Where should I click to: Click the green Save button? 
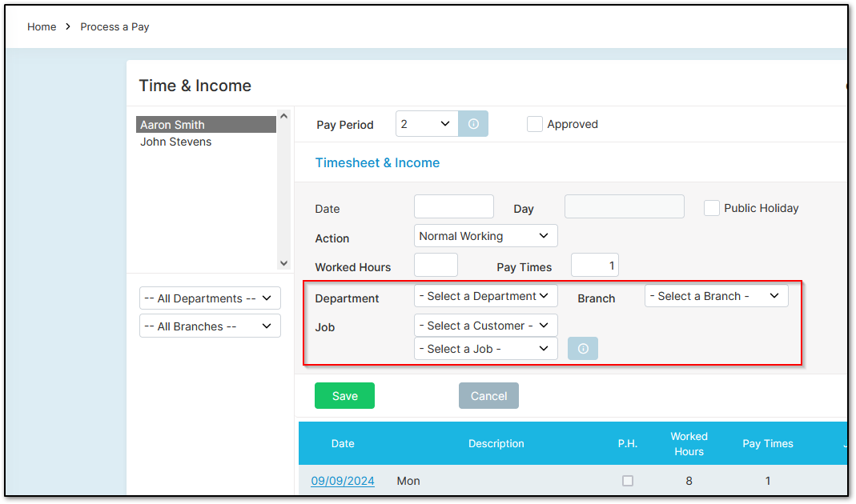pos(344,395)
